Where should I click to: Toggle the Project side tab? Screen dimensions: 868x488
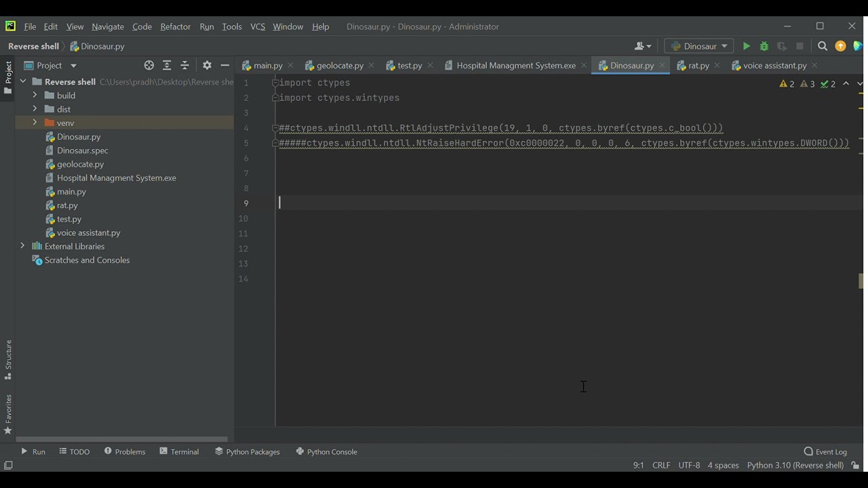[x=8, y=78]
